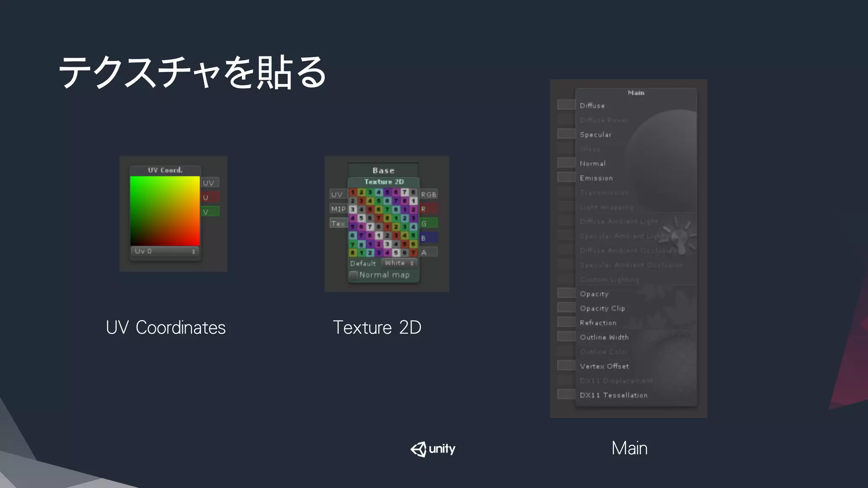The width and height of the screenshot is (868, 488).
Task: Click the DX11 Tessellation input slot
Action: [x=566, y=394]
